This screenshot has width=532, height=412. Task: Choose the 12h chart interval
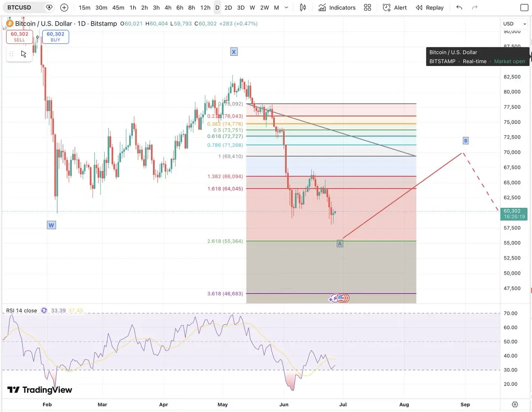tap(205, 8)
